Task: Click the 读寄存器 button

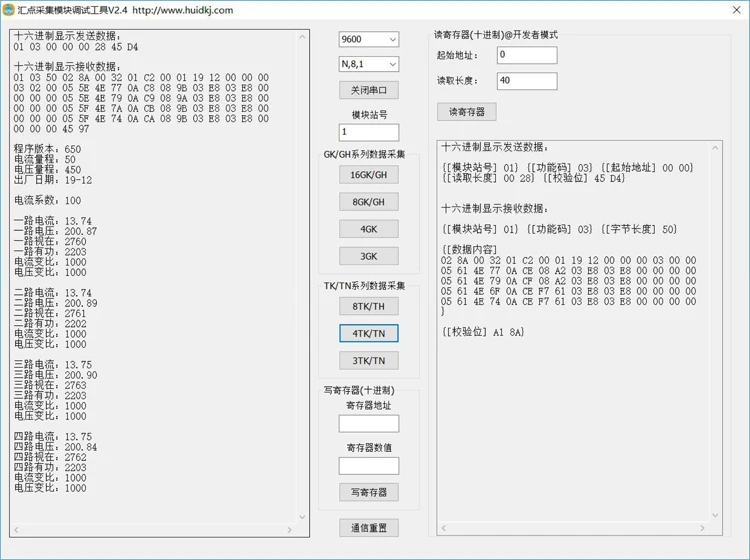Action: [x=467, y=112]
